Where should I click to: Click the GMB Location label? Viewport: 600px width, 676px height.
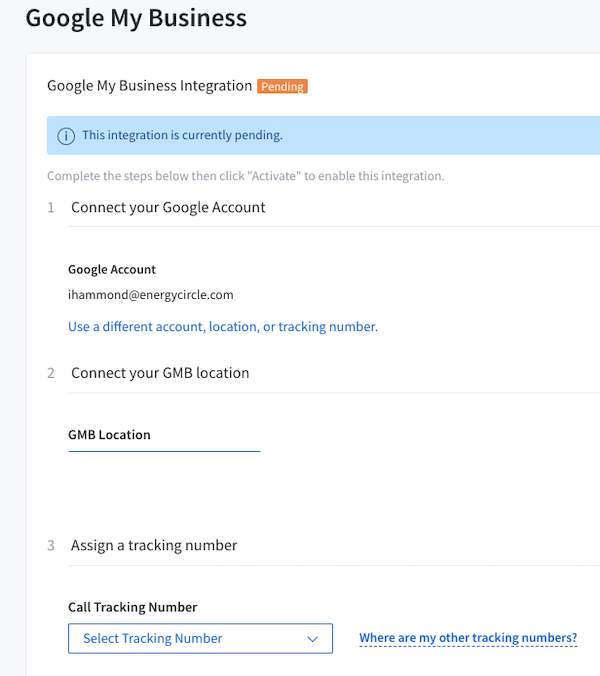tap(109, 435)
